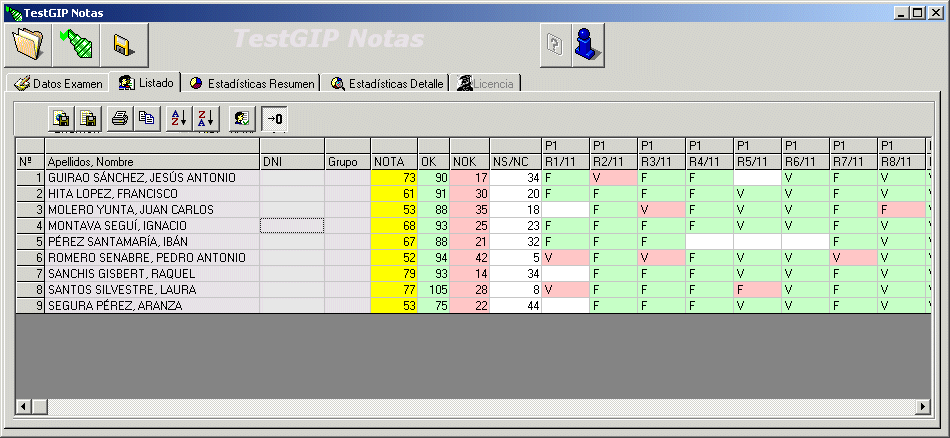Click the DNI cell for MONTAVA SEGUÍ
The height and width of the screenshot is (438, 950).
[292, 225]
